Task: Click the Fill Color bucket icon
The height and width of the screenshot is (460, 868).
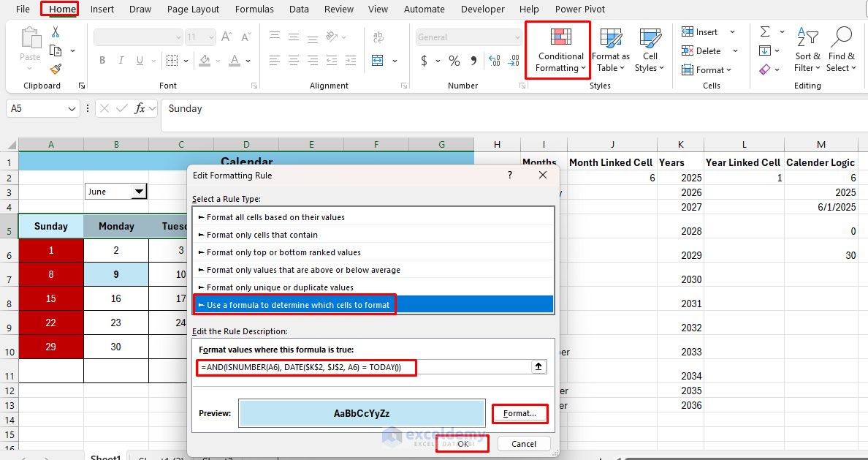Action: [205, 61]
